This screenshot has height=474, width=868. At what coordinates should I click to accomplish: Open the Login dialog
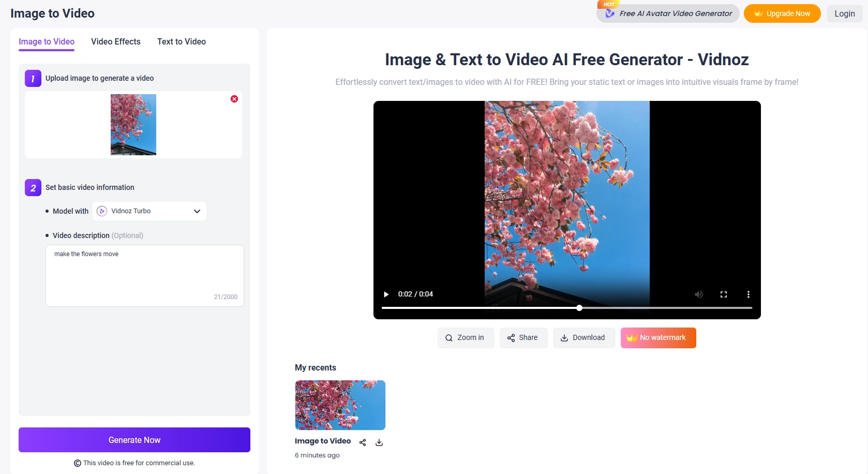[x=844, y=13]
